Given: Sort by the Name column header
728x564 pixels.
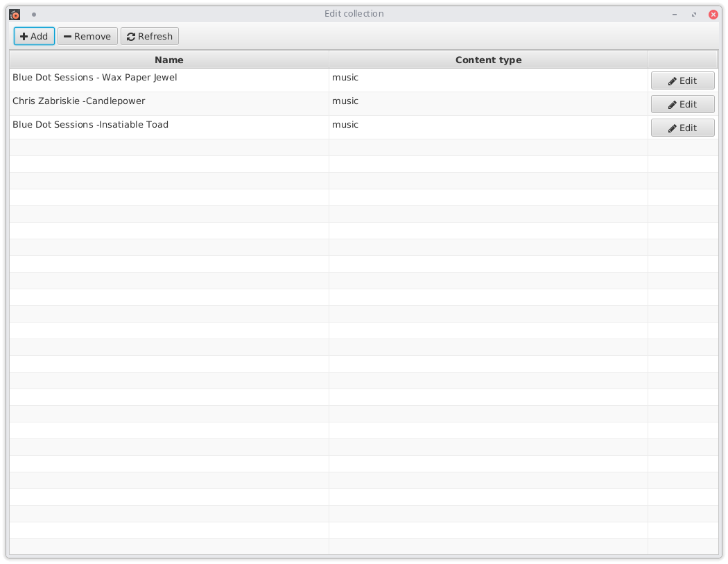Looking at the screenshot, I should [169, 60].
